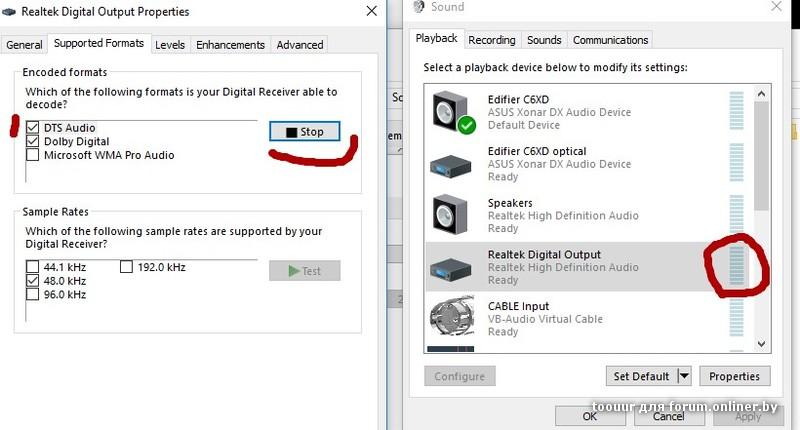Open Properties of the selected device
The width and height of the screenshot is (800, 430).
[734, 376]
